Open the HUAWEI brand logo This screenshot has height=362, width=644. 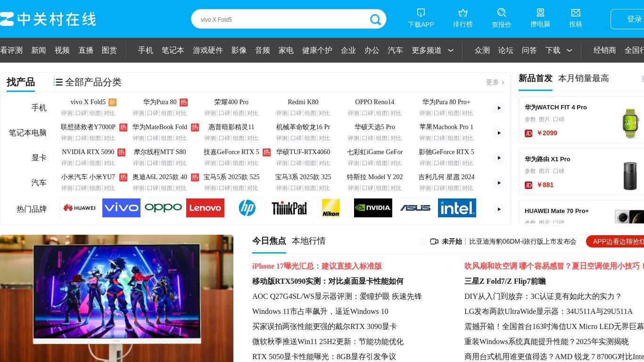(x=80, y=208)
